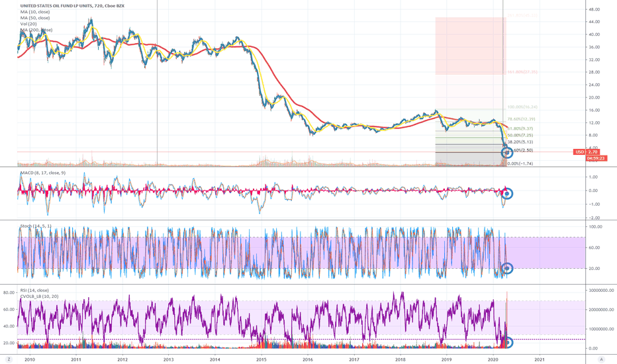The image size is (617, 364).
Task: Click the 1.00 value on the MACD axis
Action: coord(593,177)
